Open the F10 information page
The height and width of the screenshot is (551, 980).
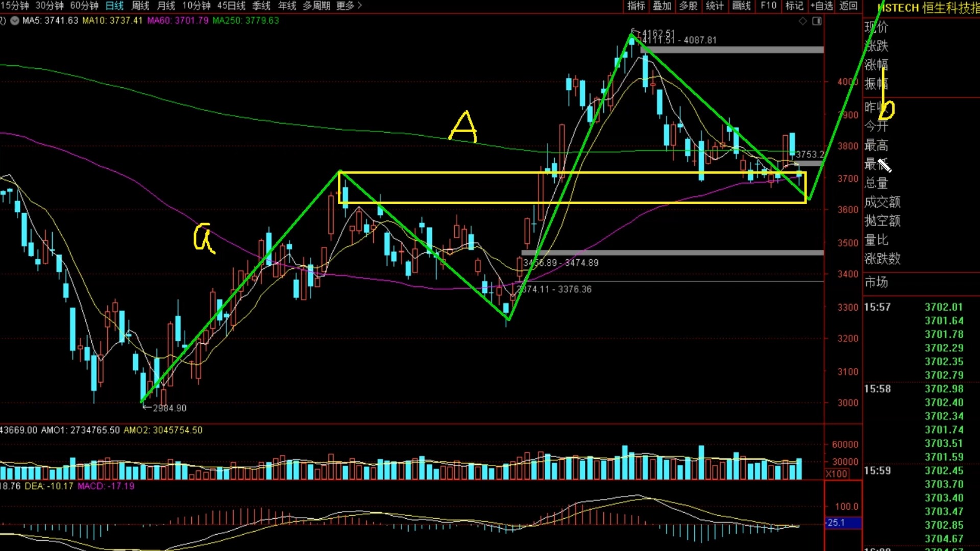768,6
